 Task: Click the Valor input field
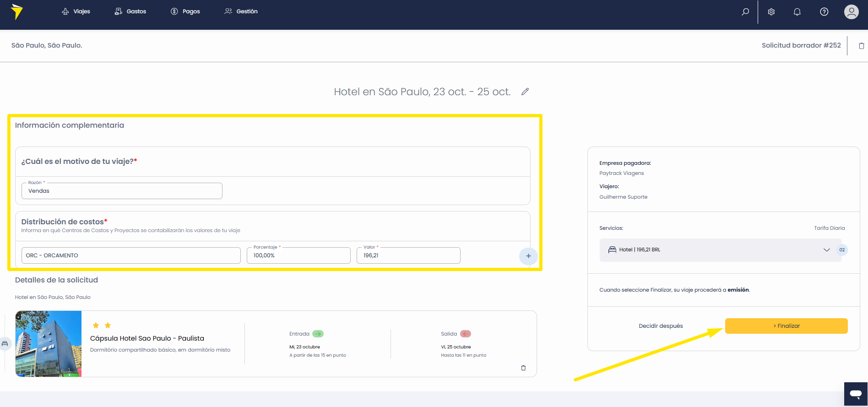click(x=408, y=255)
